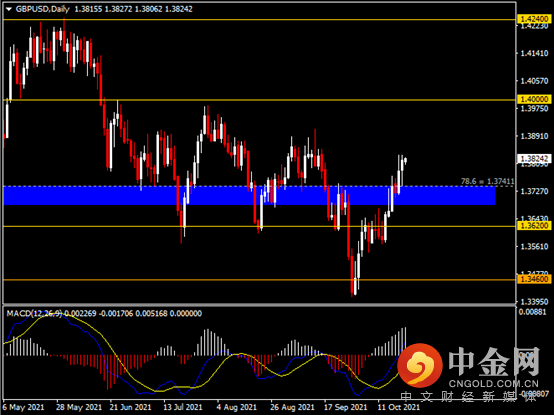554x415 pixels.
Task: Click the 21 Jun 2021 date marker
Action: (x=130, y=407)
